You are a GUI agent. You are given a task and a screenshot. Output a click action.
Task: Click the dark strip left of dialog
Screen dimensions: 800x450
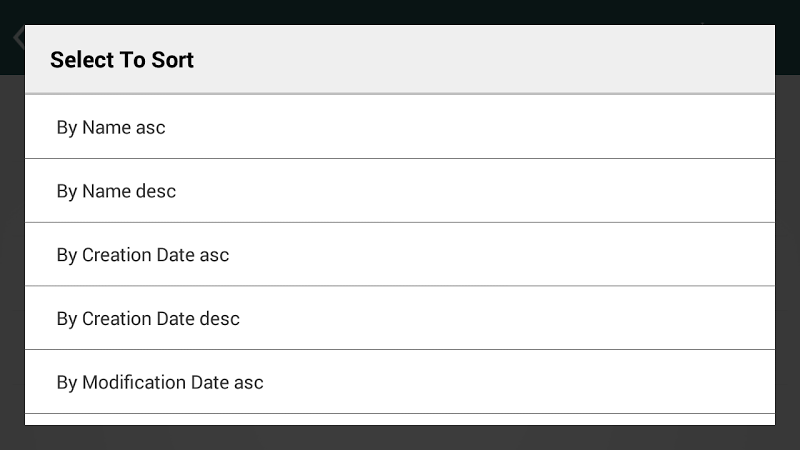point(11,250)
